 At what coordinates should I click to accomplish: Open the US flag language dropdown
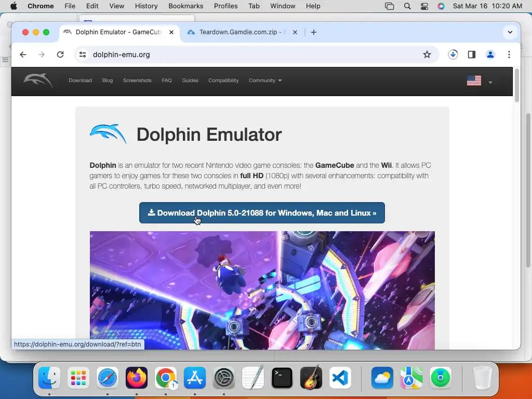(x=480, y=81)
